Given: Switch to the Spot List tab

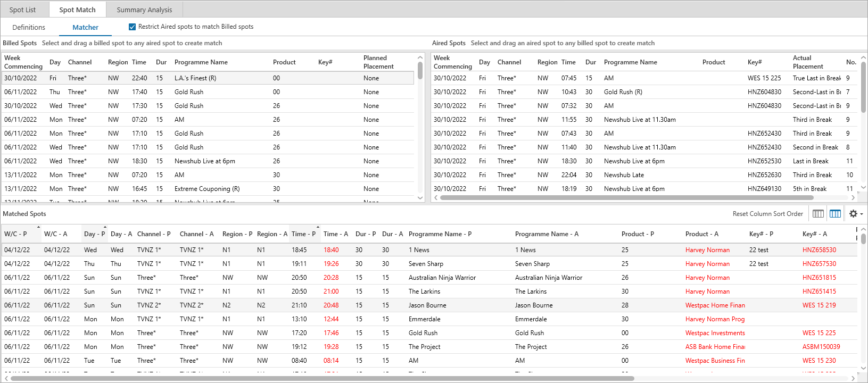Looking at the screenshot, I should (22, 10).
